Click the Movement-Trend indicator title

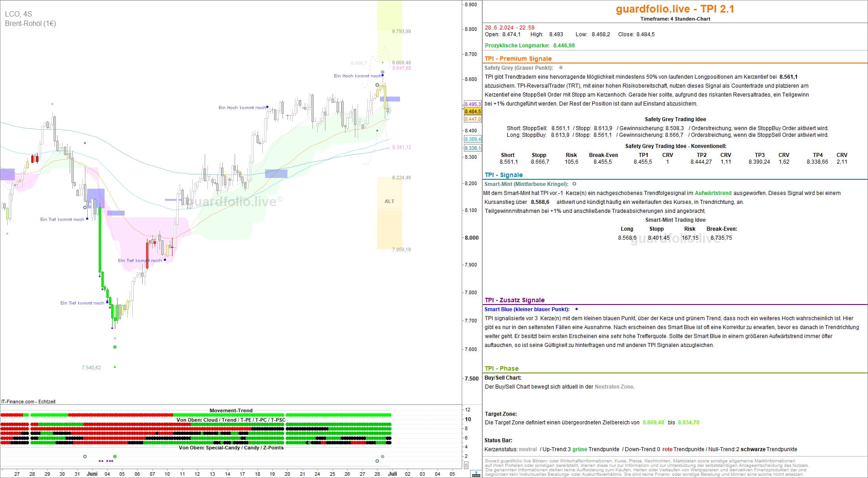point(231,410)
